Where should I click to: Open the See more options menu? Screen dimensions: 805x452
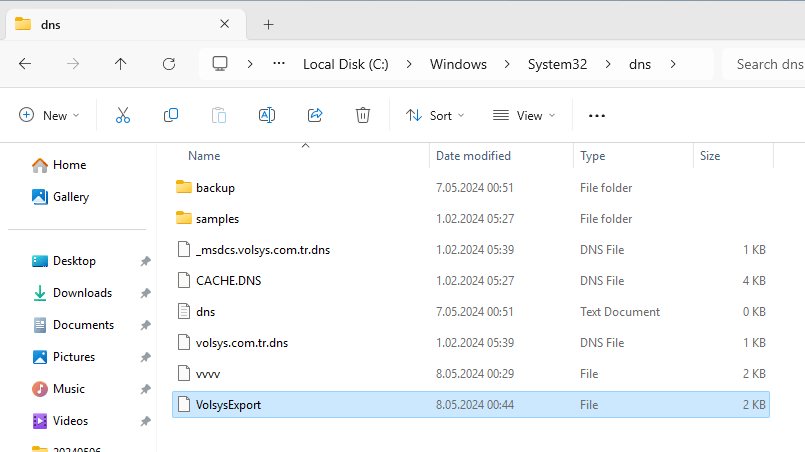tap(597, 116)
